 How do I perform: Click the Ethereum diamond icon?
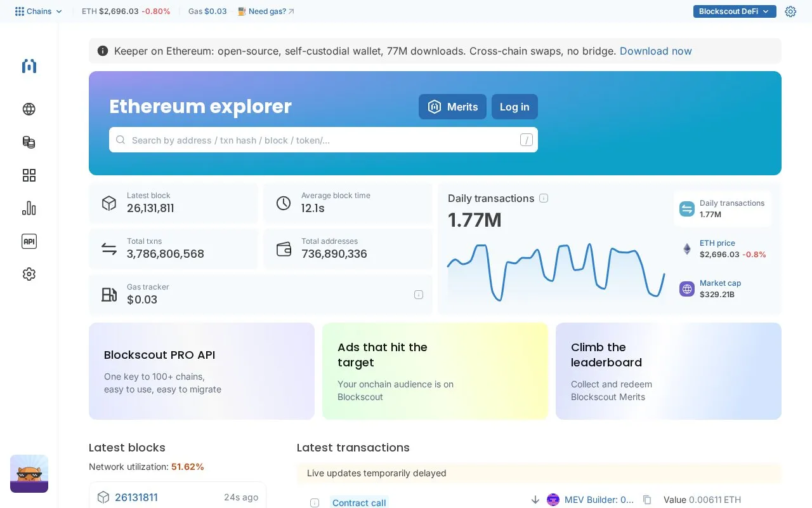[687, 249]
